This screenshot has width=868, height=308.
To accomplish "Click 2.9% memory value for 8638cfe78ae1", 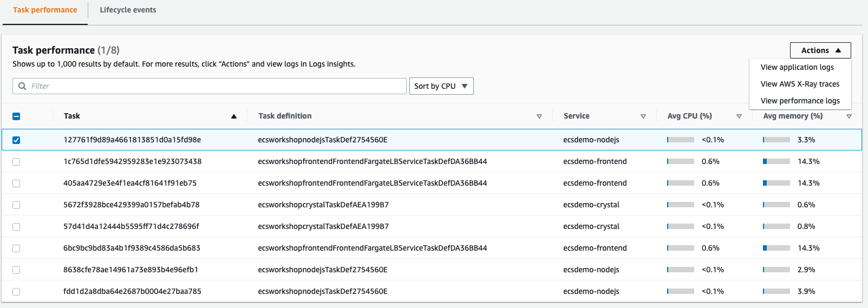I will (806, 270).
